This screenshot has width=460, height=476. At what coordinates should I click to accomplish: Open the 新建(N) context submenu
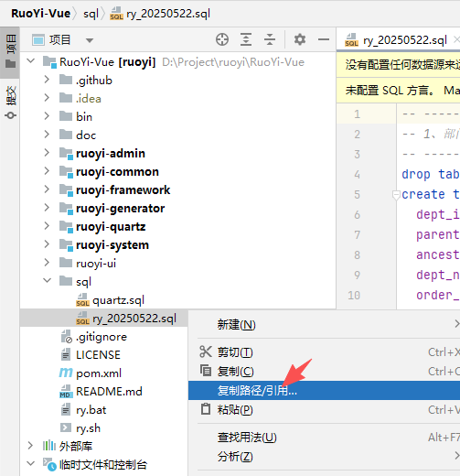[x=324, y=324]
